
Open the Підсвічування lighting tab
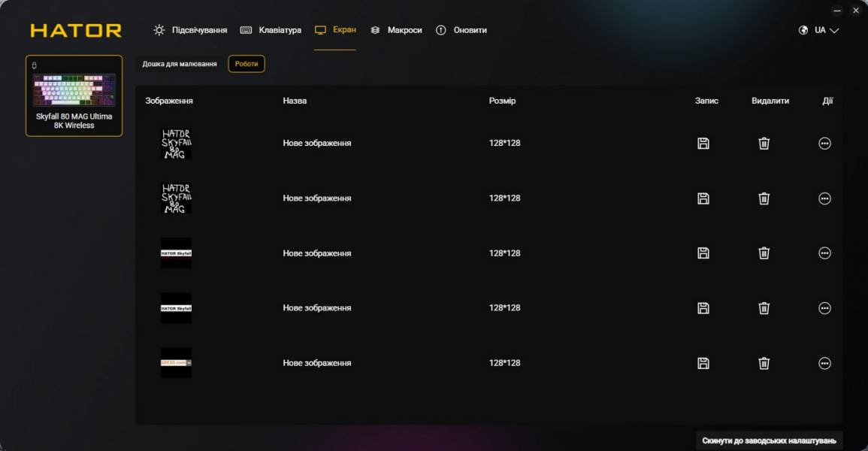[190, 30]
